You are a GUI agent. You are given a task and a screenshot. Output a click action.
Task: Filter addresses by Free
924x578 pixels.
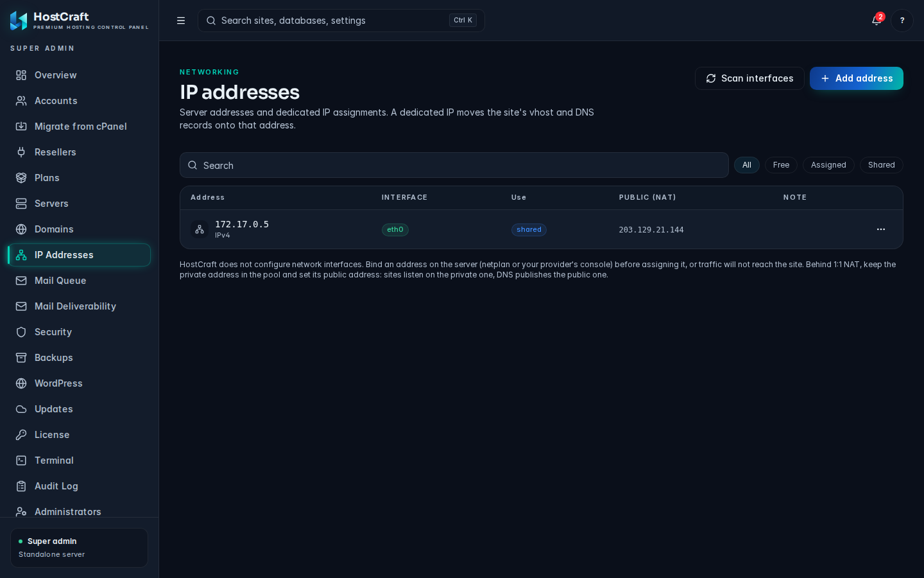[x=781, y=165]
